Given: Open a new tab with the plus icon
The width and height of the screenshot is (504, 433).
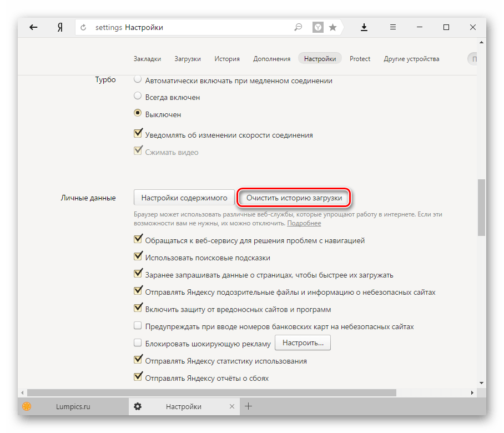Looking at the screenshot, I should [249, 406].
